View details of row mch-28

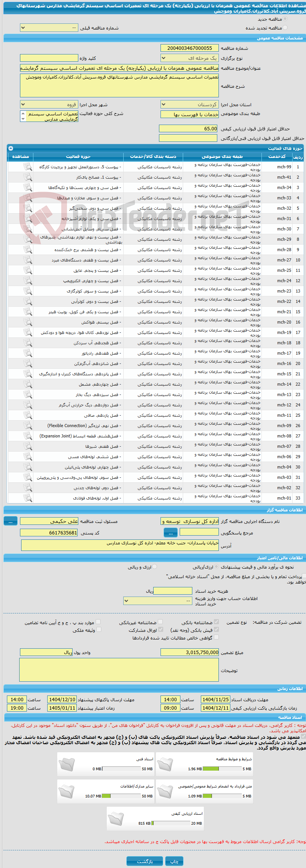point(28,250)
